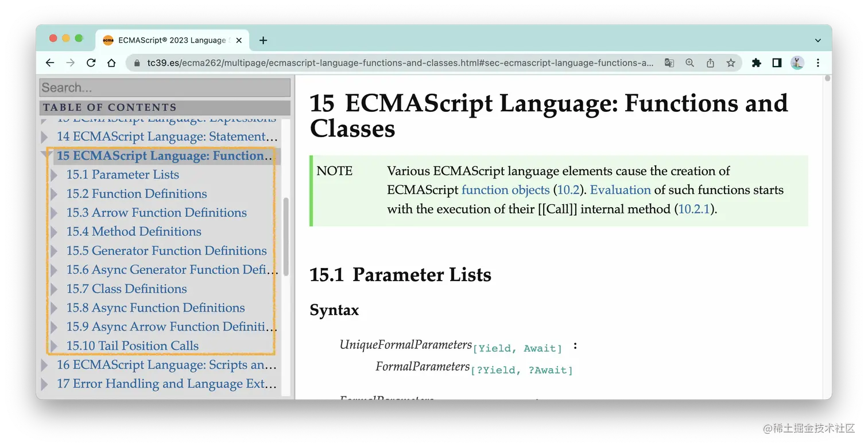Expand the 15.1 Parameter Lists arrow
Viewport: 868px width, 447px height.
click(55, 175)
